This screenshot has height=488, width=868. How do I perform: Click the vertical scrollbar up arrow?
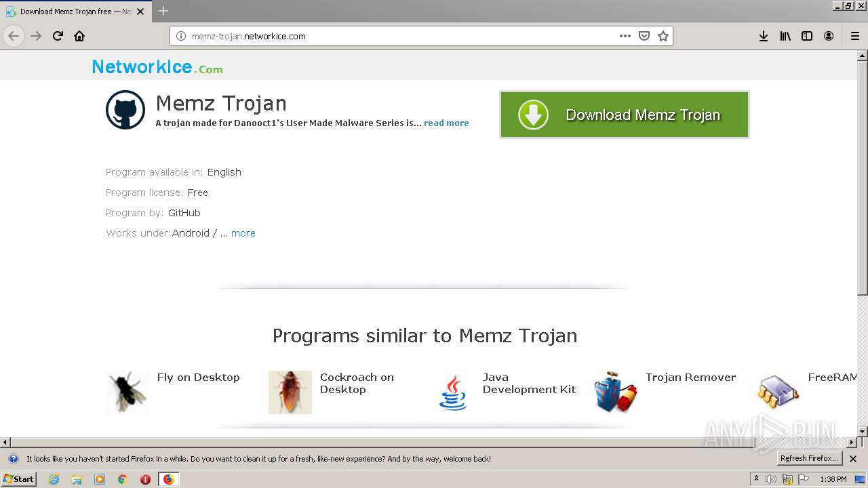863,56
